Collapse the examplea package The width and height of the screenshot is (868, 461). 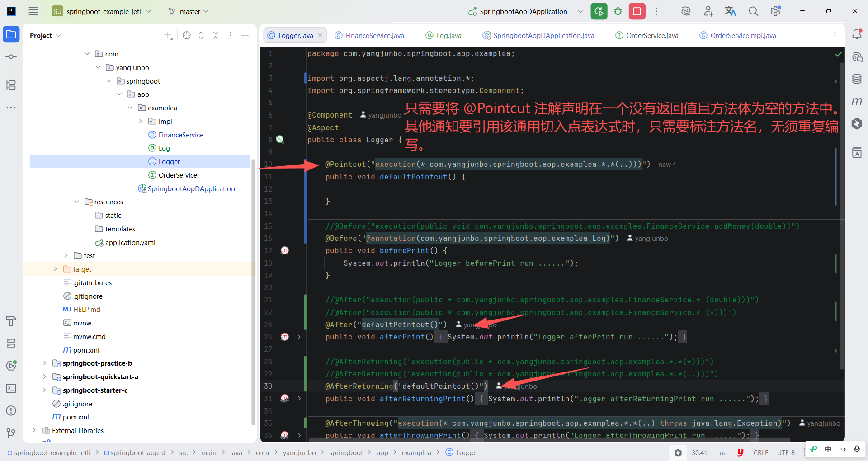point(130,108)
